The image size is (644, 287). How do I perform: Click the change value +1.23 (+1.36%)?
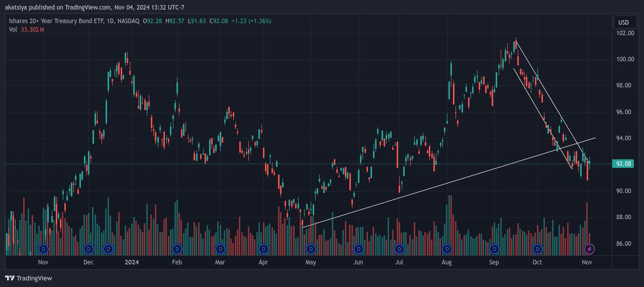click(251, 21)
